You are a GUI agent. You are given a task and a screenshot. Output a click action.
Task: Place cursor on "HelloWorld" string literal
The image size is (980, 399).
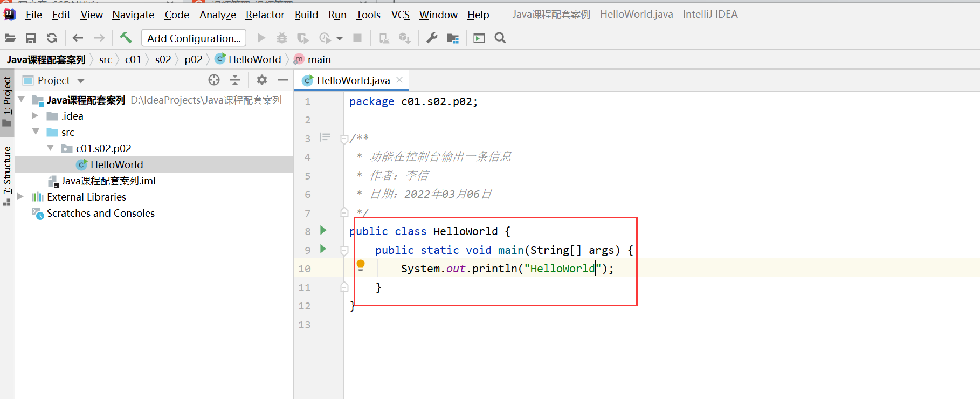coord(562,268)
